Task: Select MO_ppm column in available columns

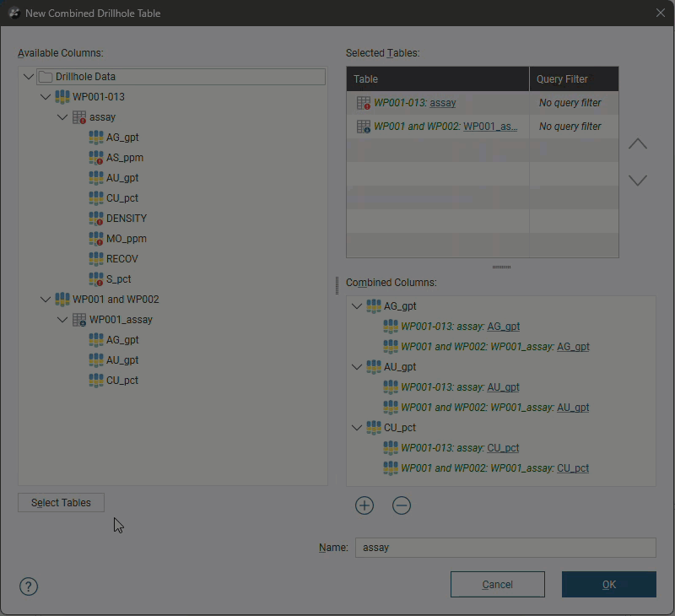Action: (126, 239)
